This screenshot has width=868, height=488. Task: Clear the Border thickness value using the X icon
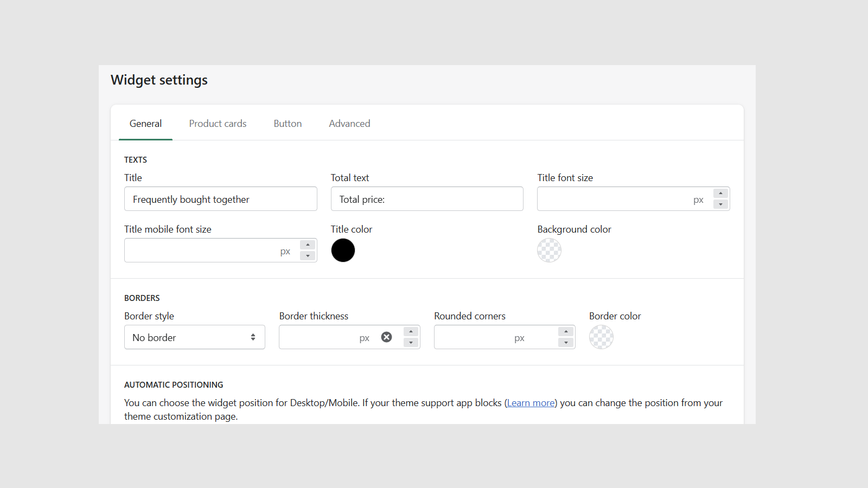(x=386, y=337)
